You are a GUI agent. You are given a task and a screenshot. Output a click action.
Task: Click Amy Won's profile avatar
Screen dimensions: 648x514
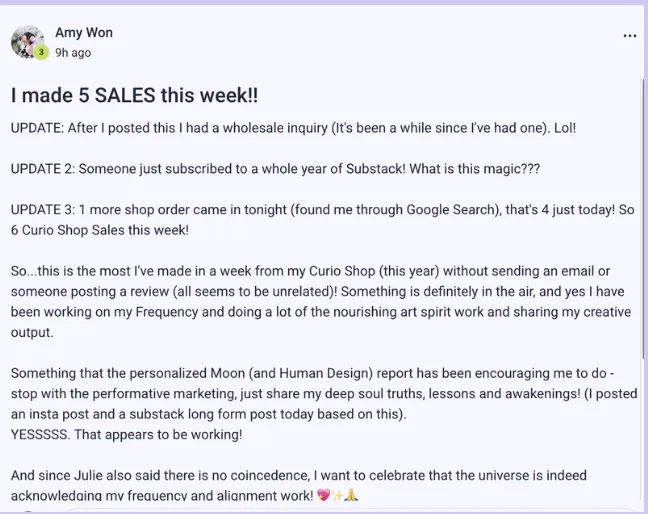(x=27, y=41)
